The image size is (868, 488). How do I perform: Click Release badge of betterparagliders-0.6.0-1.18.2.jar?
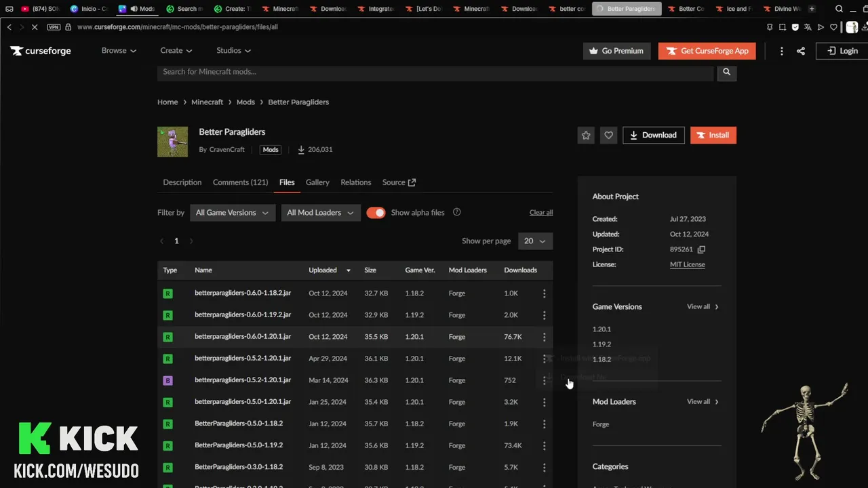pyautogui.click(x=167, y=293)
